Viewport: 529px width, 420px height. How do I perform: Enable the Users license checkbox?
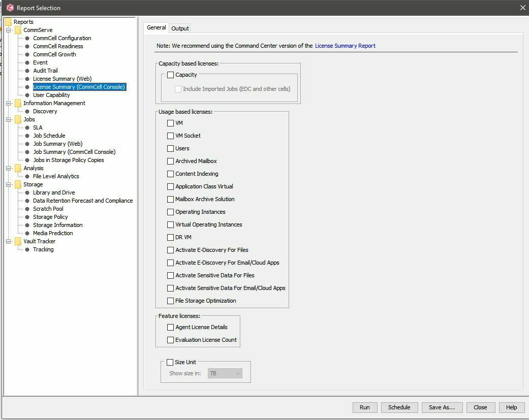tap(170, 148)
